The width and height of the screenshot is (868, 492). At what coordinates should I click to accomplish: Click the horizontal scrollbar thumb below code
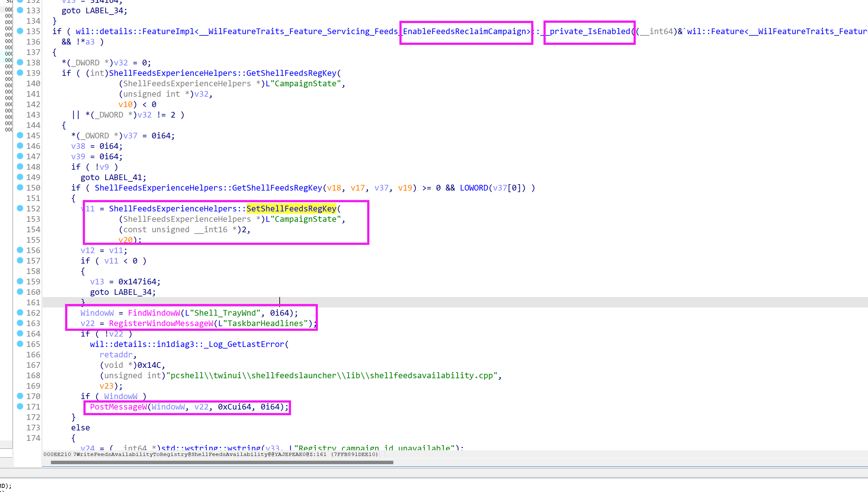pyautogui.click(x=222, y=462)
